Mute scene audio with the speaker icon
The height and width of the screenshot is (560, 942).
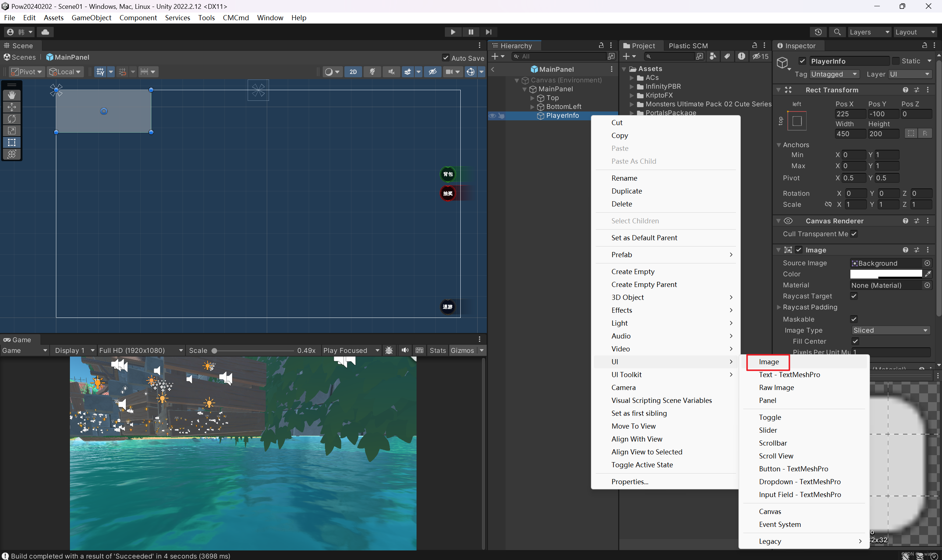click(392, 71)
